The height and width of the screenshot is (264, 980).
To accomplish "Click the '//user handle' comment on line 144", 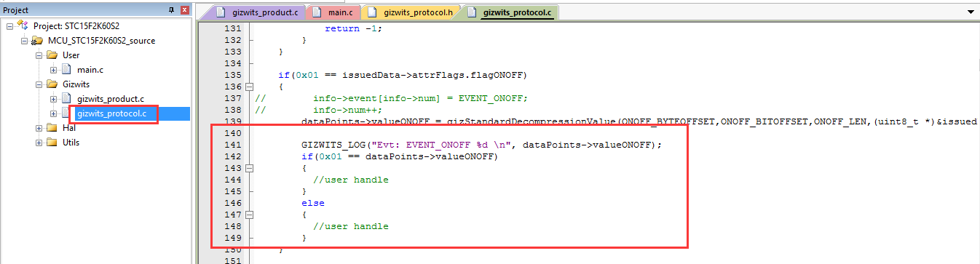I will click(351, 180).
